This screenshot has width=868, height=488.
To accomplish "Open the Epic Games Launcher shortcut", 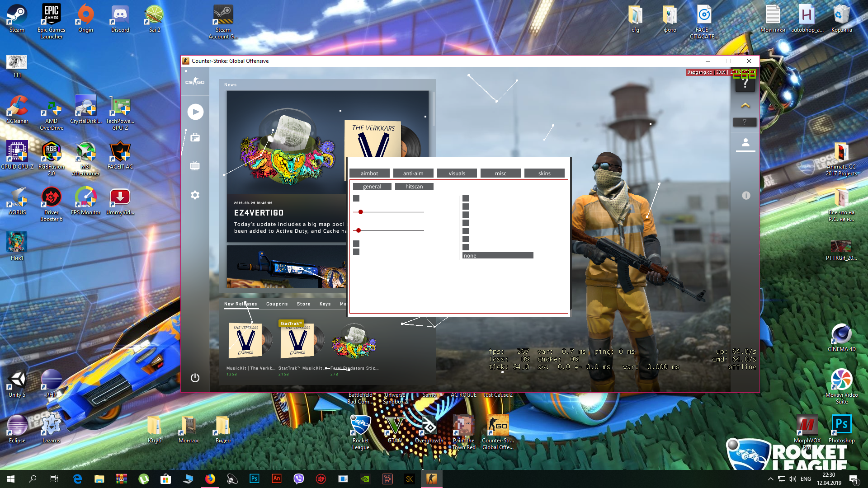I will pos(51,22).
